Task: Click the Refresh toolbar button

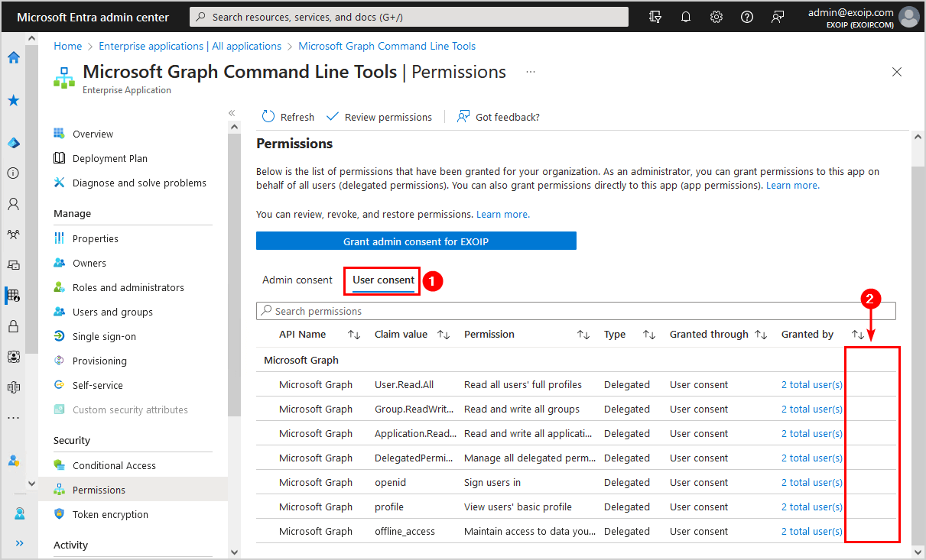Action: click(288, 117)
